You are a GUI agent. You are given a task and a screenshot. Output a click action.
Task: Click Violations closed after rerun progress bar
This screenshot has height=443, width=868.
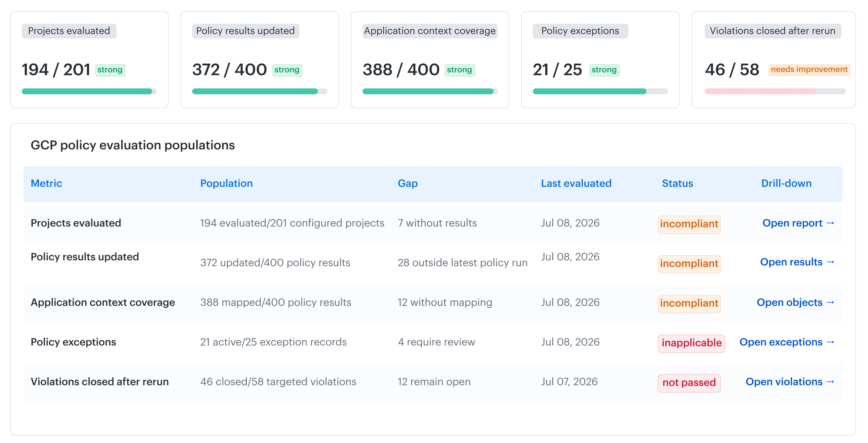pyautogui.click(x=775, y=91)
